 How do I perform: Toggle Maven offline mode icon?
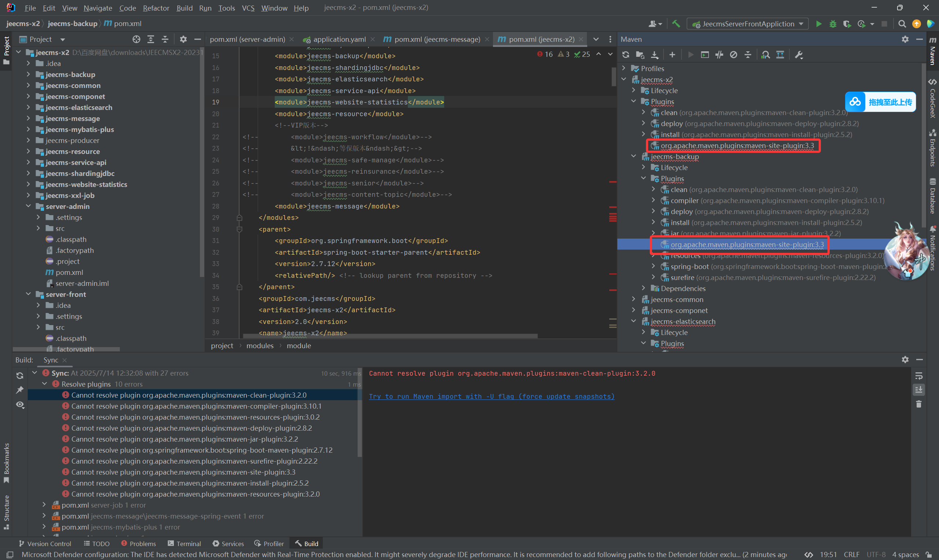pos(719,55)
